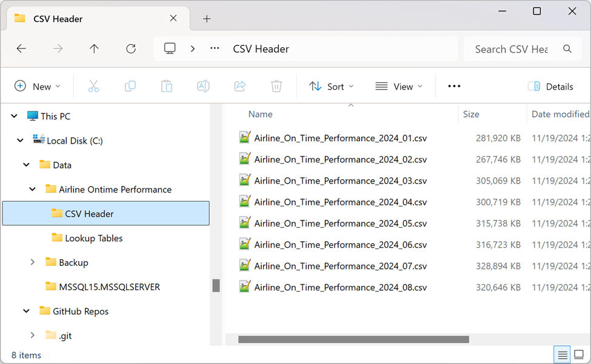Select Airline_On_Time_Performance_2024_03.csv
591x364 pixels.
(340, 181)
